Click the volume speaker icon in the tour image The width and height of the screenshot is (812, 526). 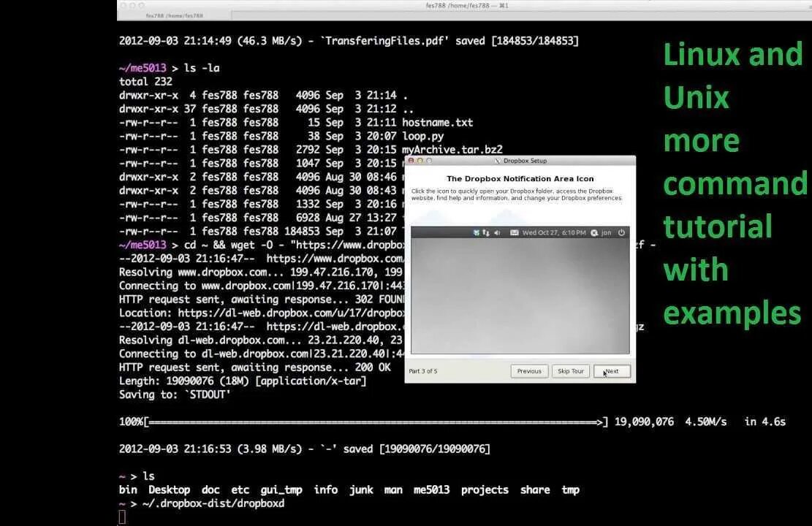coord(497,233)
